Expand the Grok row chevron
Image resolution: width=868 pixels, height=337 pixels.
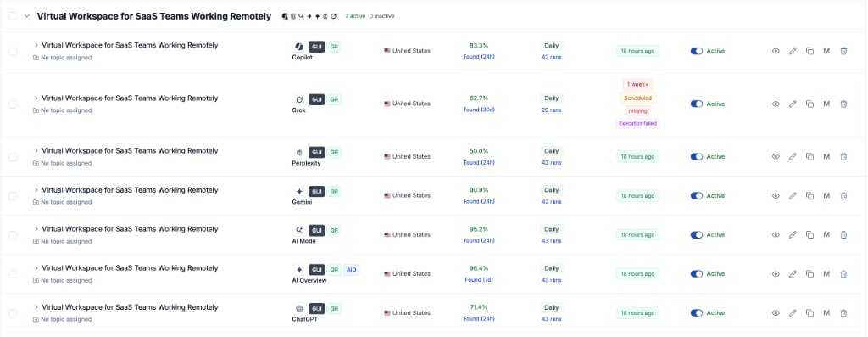(x=36, y=98)
